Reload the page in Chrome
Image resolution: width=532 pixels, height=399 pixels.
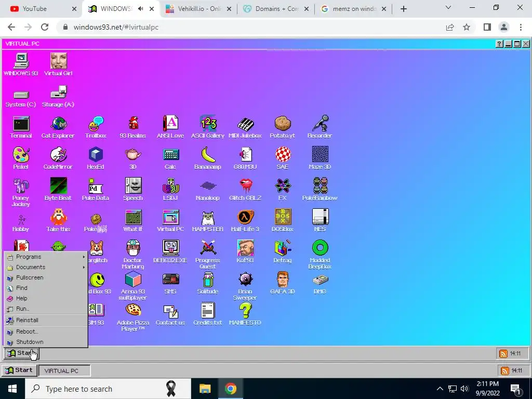(x=45, y=27)
